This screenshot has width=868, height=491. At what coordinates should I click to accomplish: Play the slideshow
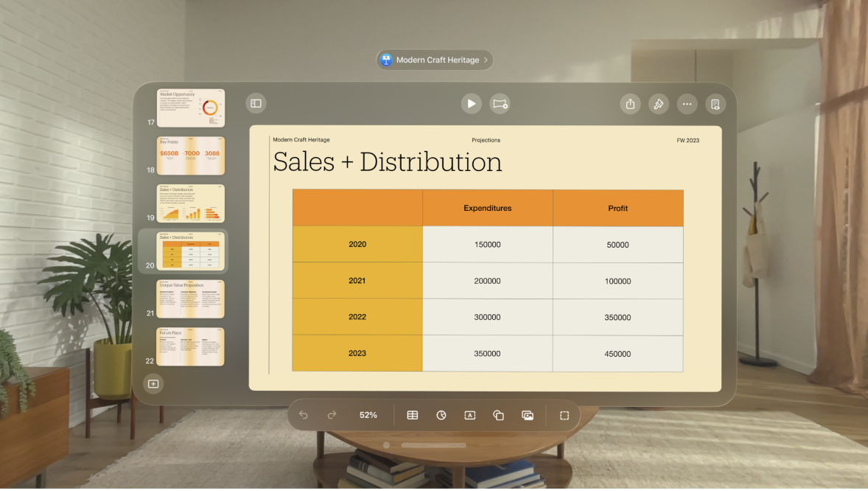point(471,104)
